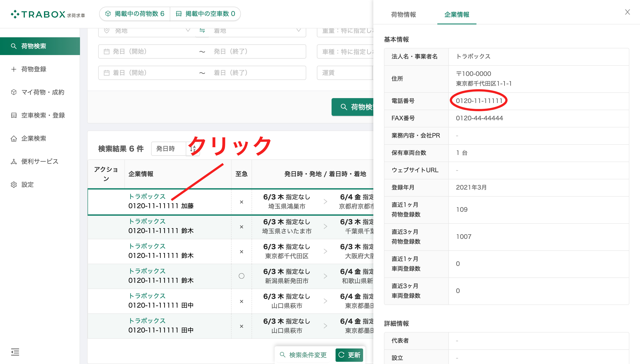Toggle sort order A-Z icon

coord(193,149)
